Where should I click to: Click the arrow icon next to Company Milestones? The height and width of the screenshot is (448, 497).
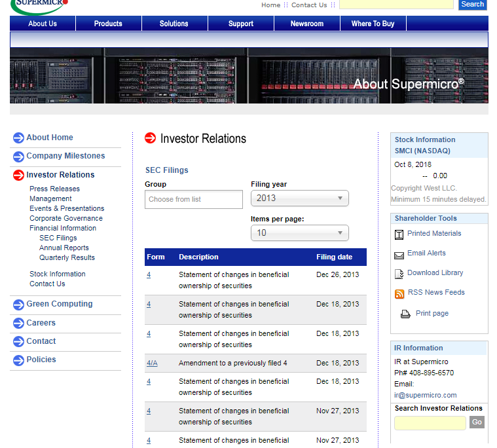pos(18,157)
